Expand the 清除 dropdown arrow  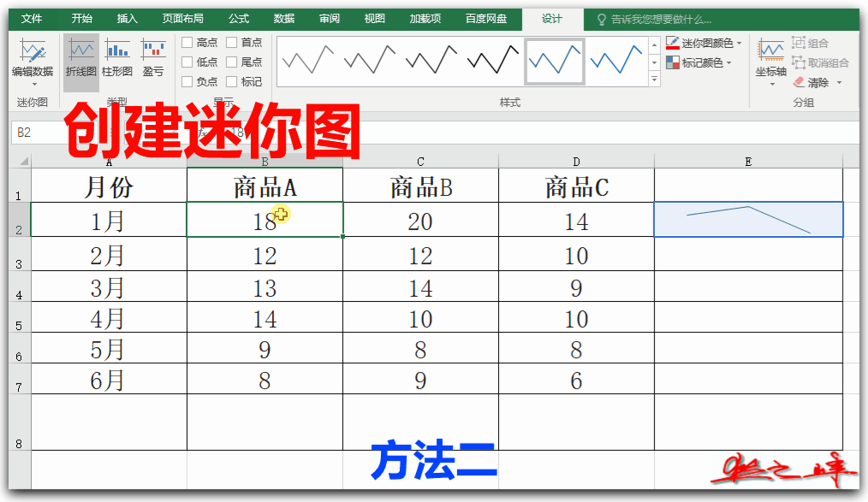[x=839, y=83]
